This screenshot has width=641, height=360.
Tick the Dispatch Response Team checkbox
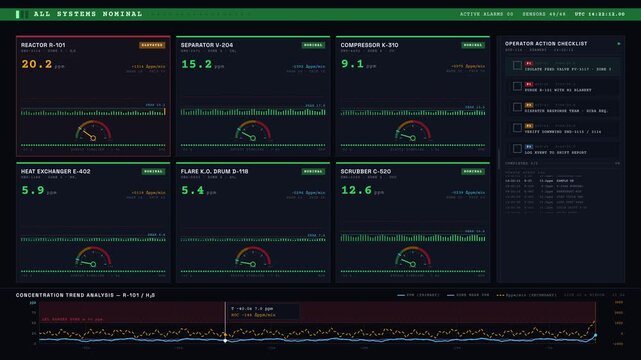coord(517,107)
